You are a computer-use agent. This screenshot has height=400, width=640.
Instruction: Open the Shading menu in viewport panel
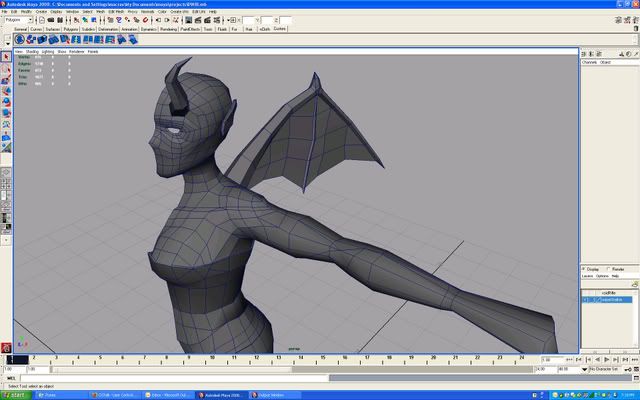32,51
